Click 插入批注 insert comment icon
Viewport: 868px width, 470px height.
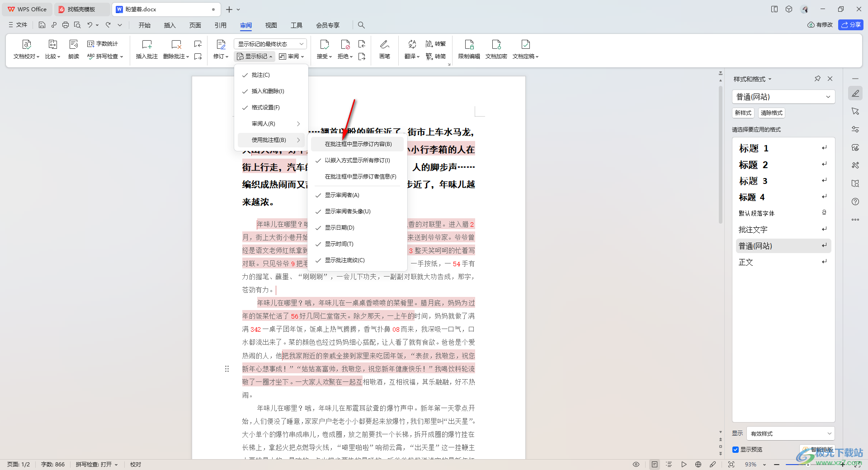(x=147, y=44)
